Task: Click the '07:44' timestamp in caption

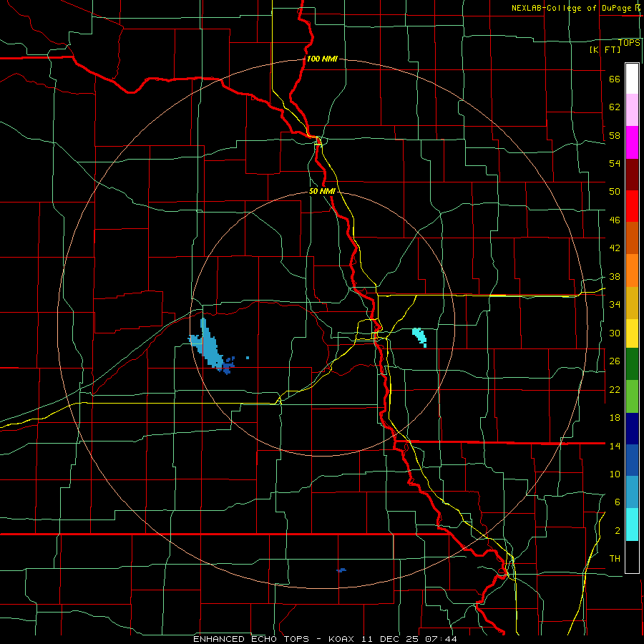Action: (x=441, y=639)
